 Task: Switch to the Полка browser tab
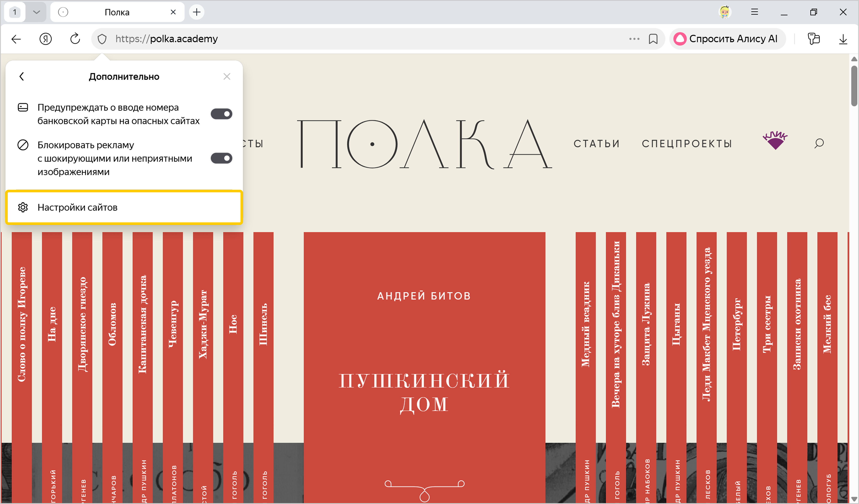117,12
